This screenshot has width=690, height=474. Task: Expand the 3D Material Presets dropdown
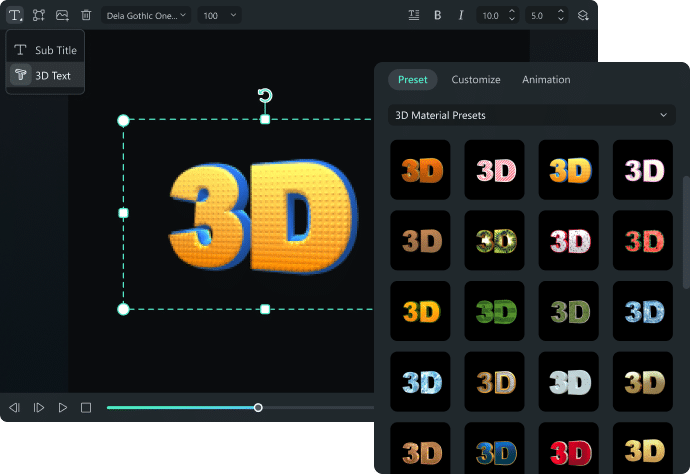point(532,115)
